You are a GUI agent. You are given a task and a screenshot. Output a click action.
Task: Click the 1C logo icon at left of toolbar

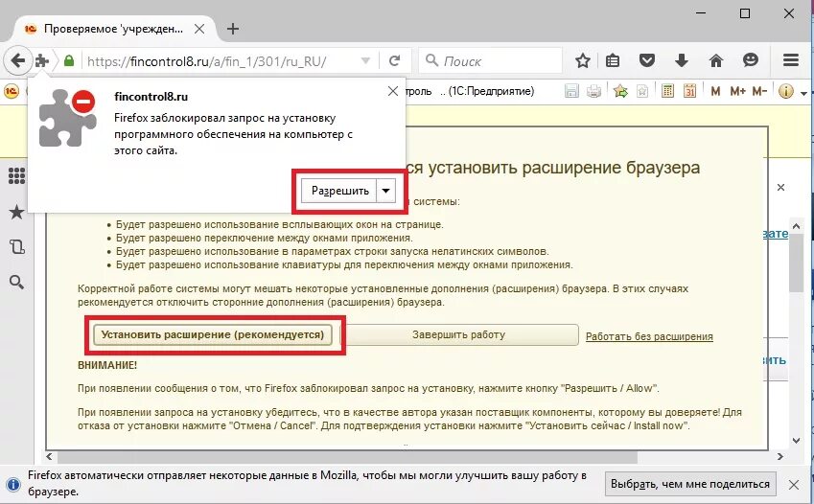(x=12, y=91)
